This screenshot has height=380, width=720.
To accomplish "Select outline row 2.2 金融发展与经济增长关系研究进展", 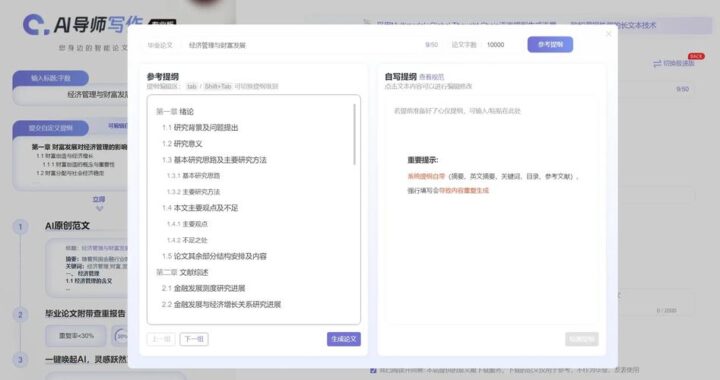I will 221,304.
